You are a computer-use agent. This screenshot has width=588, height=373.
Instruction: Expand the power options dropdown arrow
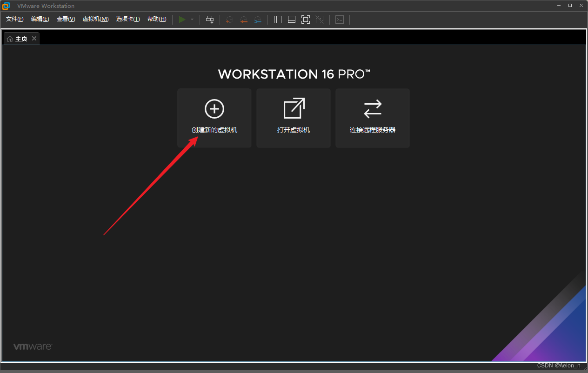click(192, 20)
